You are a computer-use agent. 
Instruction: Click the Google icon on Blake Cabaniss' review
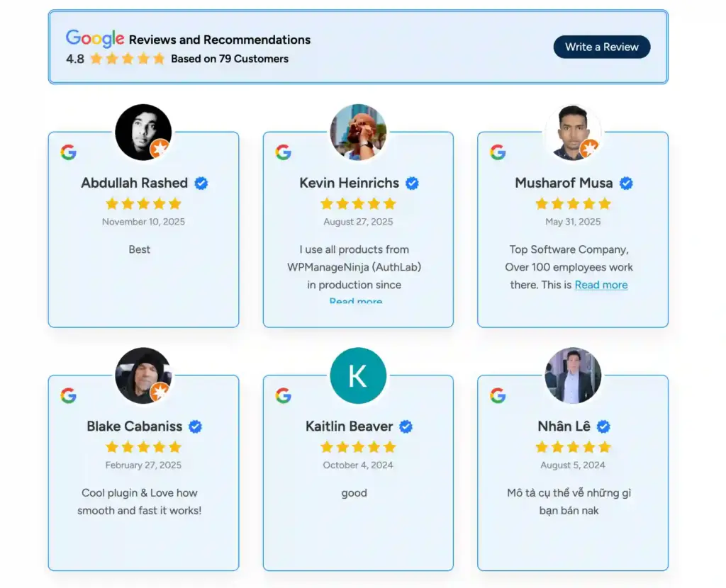pyautogui.click(x=70, y=395)
